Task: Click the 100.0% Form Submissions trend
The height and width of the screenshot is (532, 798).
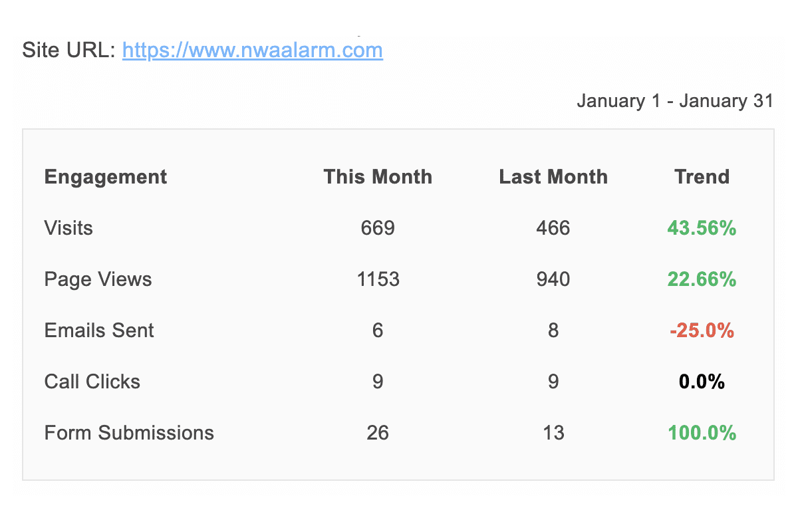Action: tap(702, 433)
